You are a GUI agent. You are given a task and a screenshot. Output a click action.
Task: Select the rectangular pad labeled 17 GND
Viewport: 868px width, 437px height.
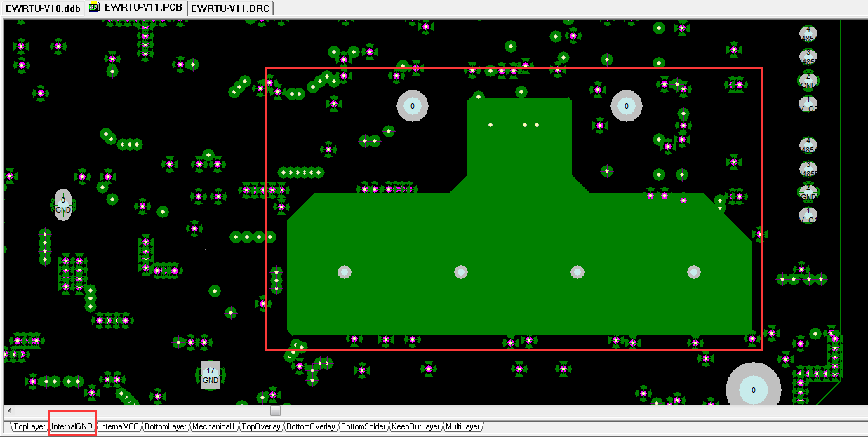(211, 375)
